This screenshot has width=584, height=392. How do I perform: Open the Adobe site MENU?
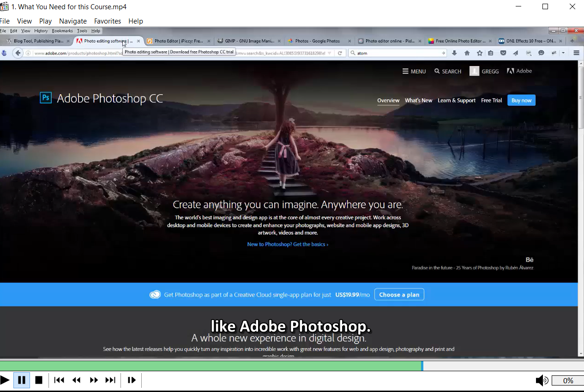tap(414, 71)
